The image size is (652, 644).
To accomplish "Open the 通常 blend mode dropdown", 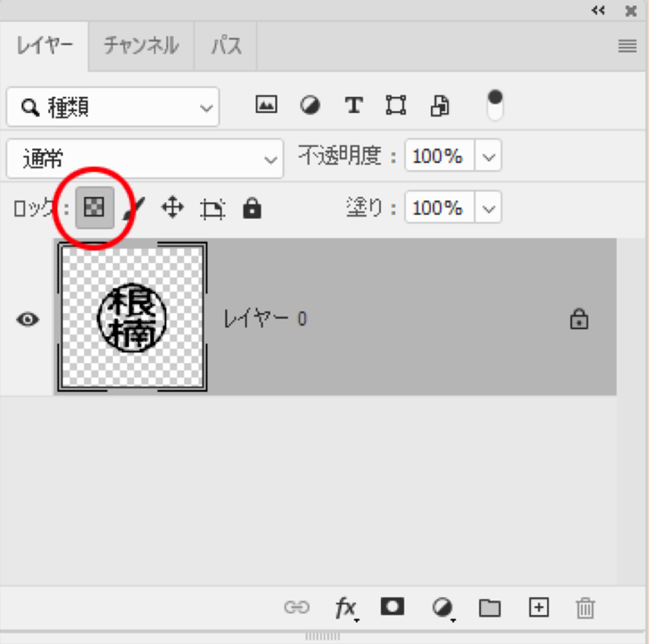I will coord(145,159).
